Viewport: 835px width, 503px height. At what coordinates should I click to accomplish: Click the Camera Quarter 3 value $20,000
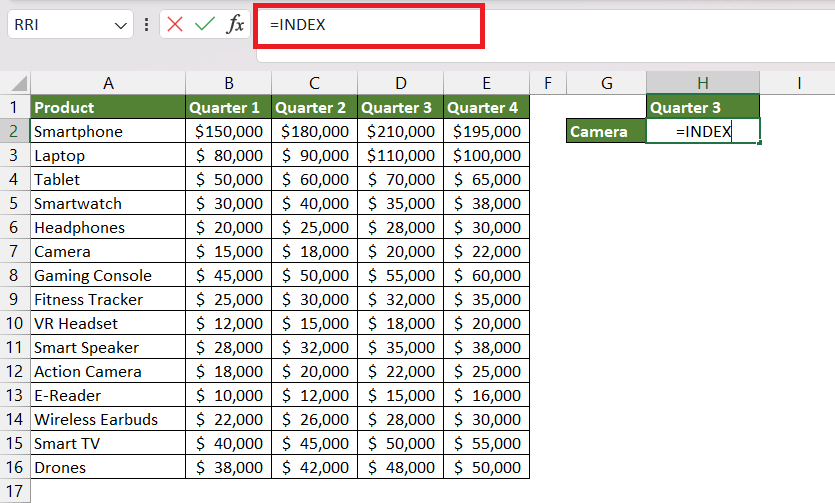pyautogui.click(x=400, y=251)
